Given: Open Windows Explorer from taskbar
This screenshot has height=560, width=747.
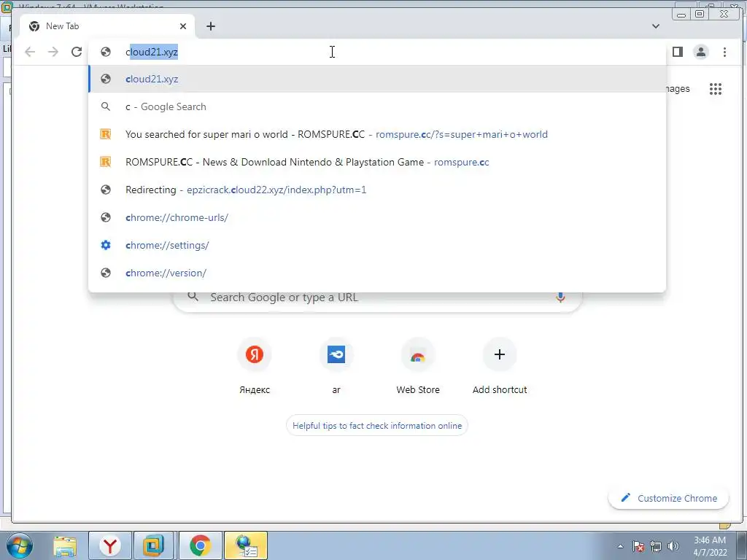Looking at the screenshot, I should (x=65, y=545).
